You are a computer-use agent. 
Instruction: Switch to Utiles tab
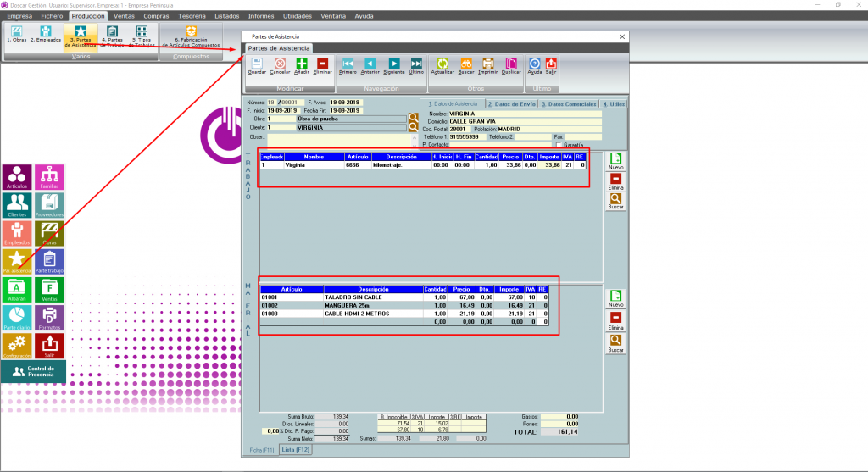tap(614, 104)
